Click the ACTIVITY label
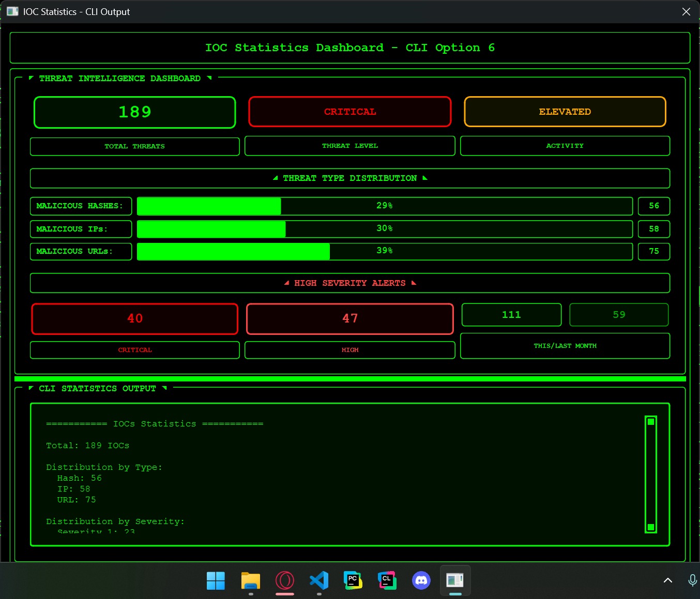 (x=565, y=146)
